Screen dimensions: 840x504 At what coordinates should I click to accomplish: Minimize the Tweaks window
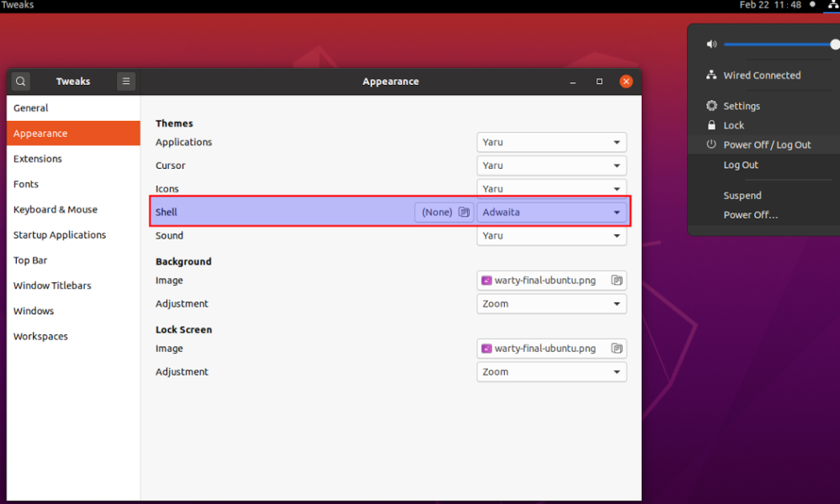(573, 81)
